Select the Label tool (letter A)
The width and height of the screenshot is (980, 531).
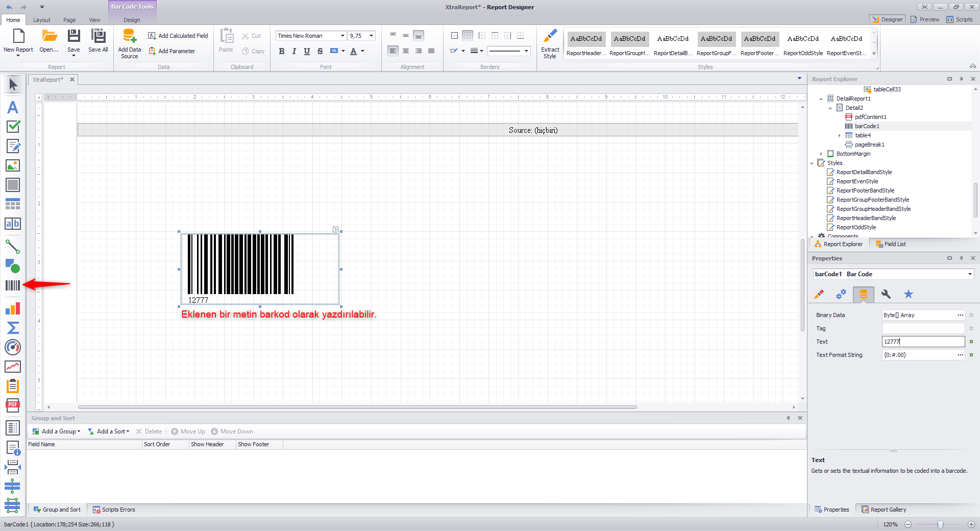coord(13,107)
